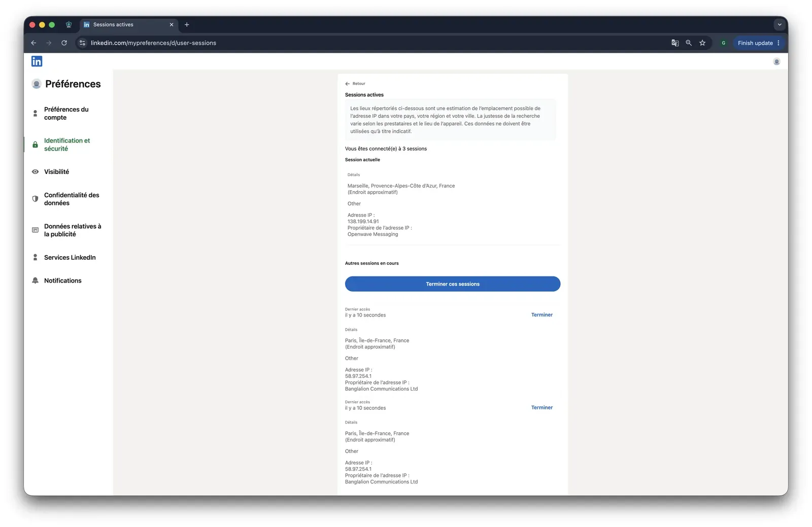Click the lock icon beside Identification et sécurité
Viewport: 812px width, 527px height.
click(x=35, y=145)
